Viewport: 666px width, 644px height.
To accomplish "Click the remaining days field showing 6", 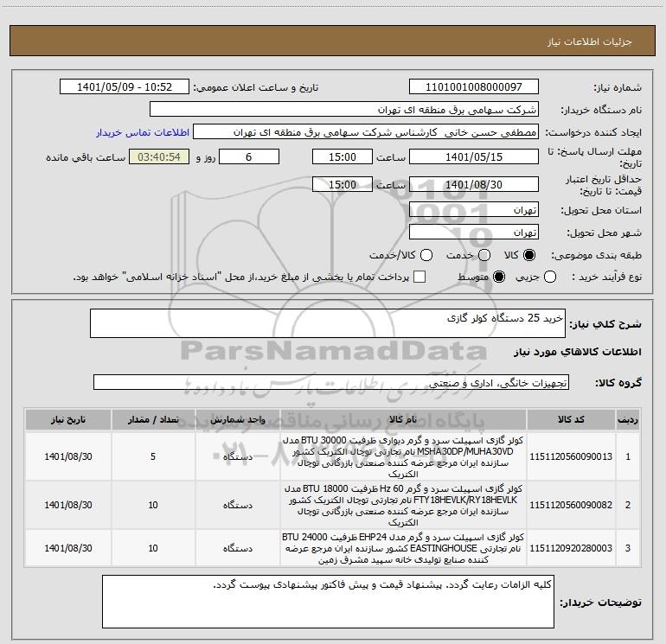I will 249,156.
